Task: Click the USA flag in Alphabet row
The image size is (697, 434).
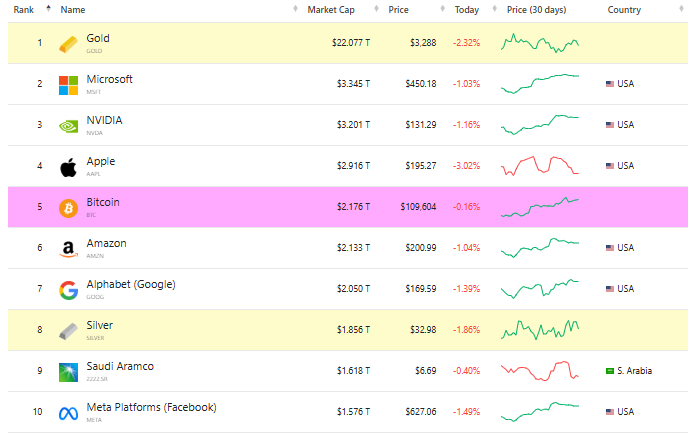Action: pos(610,289)
